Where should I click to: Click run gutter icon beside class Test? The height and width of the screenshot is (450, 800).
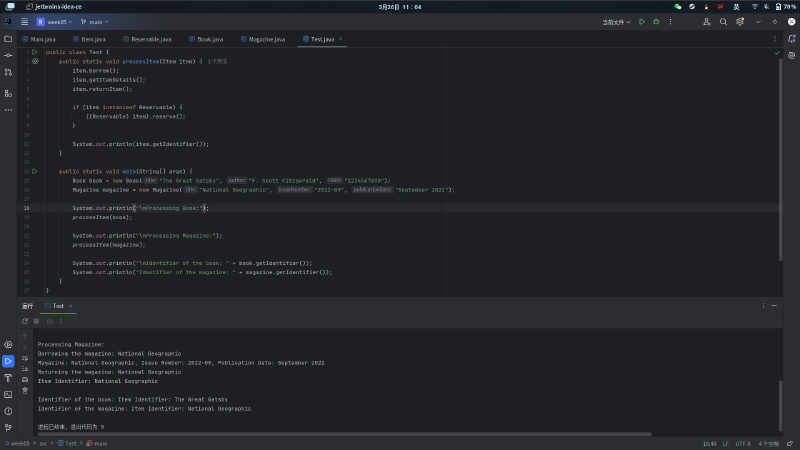point(35,52)
